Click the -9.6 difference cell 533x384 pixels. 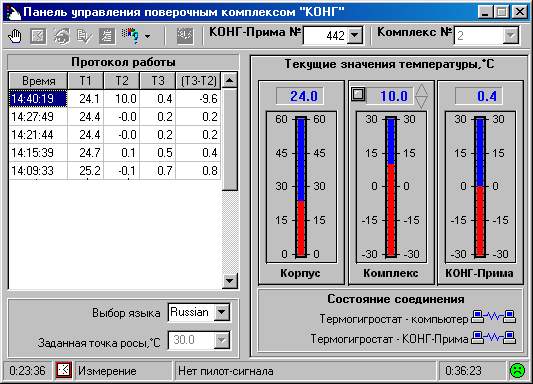(199, 99)
